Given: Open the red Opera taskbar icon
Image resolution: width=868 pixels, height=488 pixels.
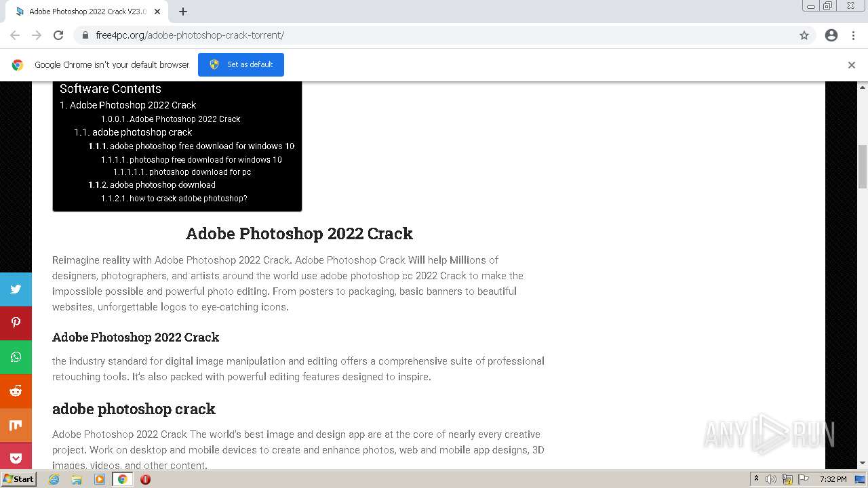Looking at the screenshot, I should coord(145,479).
